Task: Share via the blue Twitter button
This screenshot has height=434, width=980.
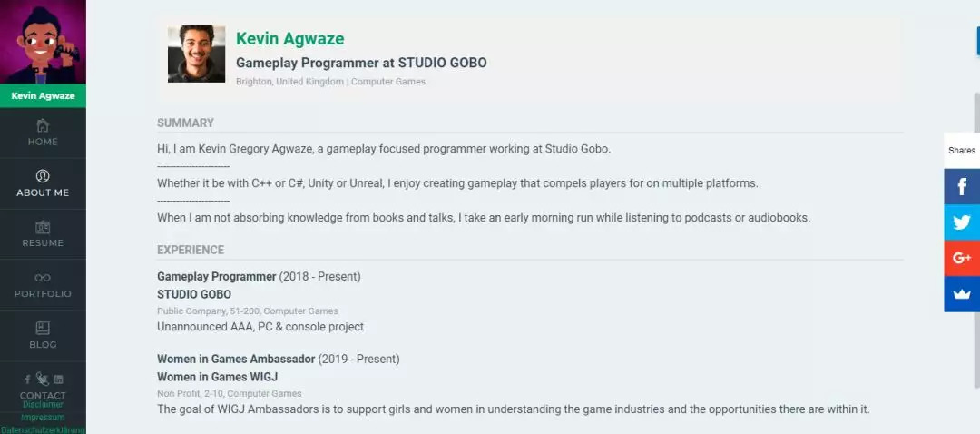Action: [962, 222]
